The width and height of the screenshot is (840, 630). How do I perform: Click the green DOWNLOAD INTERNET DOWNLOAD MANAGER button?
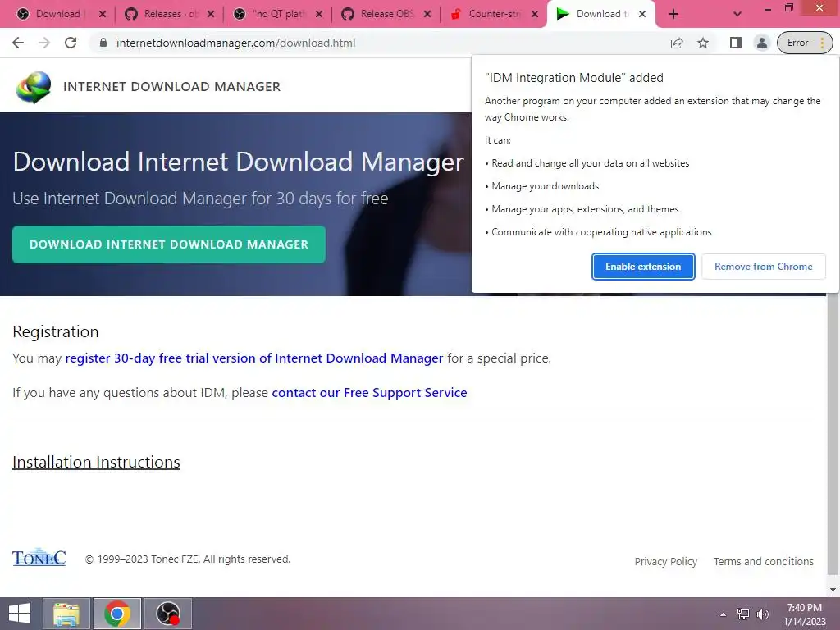pyautogui.click(x=169, y=244)
